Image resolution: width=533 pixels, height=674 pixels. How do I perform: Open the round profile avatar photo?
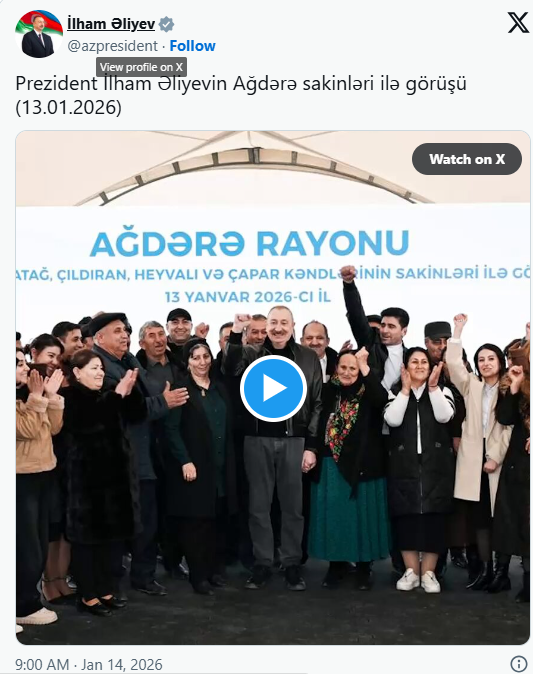[39, 34]
